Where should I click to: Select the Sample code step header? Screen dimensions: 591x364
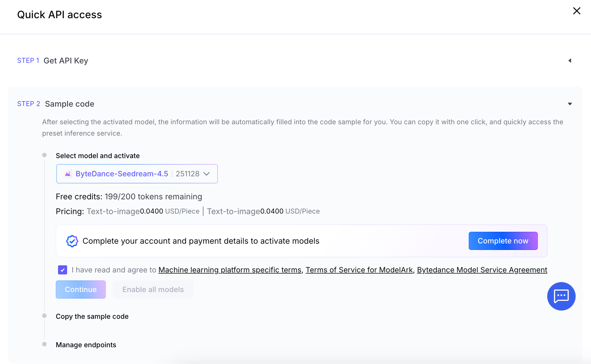coord(69,104)
